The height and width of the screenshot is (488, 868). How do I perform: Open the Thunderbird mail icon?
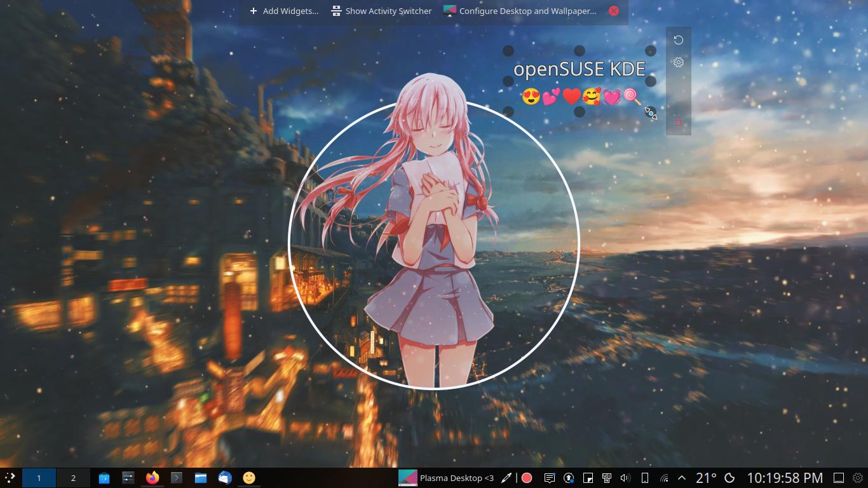[225, 478]
